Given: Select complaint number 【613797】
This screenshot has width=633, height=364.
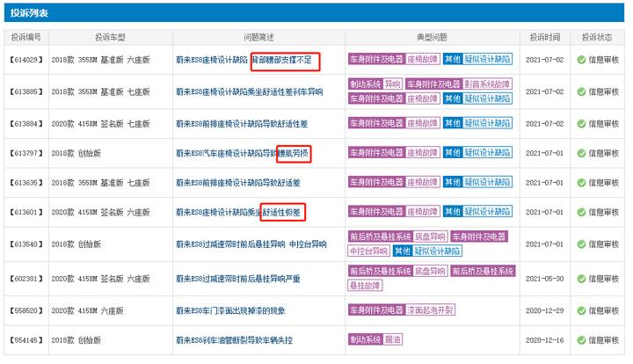Looking at the screenshot, I should (26, 153).
